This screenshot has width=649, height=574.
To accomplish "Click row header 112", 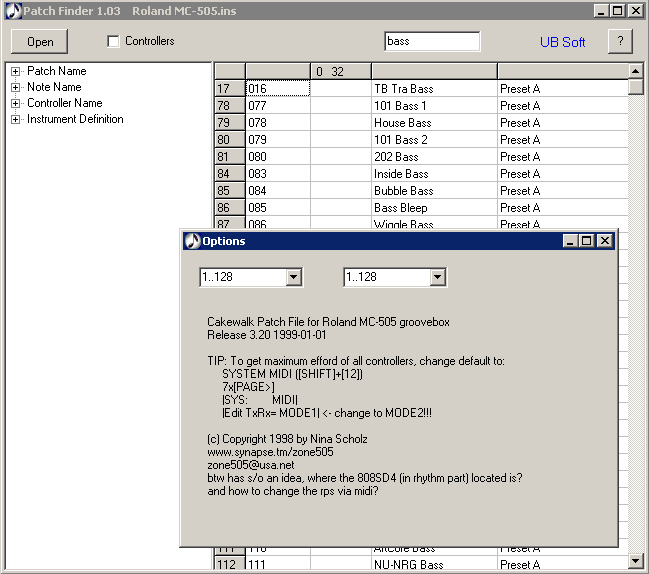I will (230, 564).
